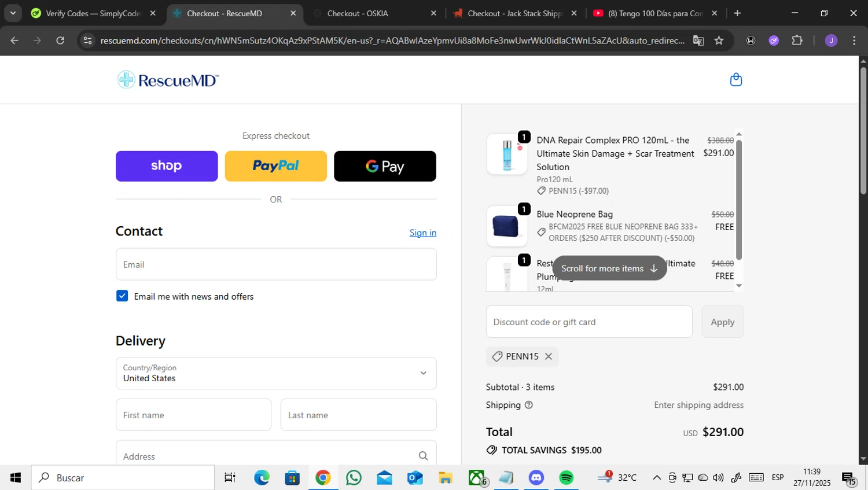This screenshot has width=868, height=490.
Task: Click the address search magnifier icon
Action: point(423,456)
